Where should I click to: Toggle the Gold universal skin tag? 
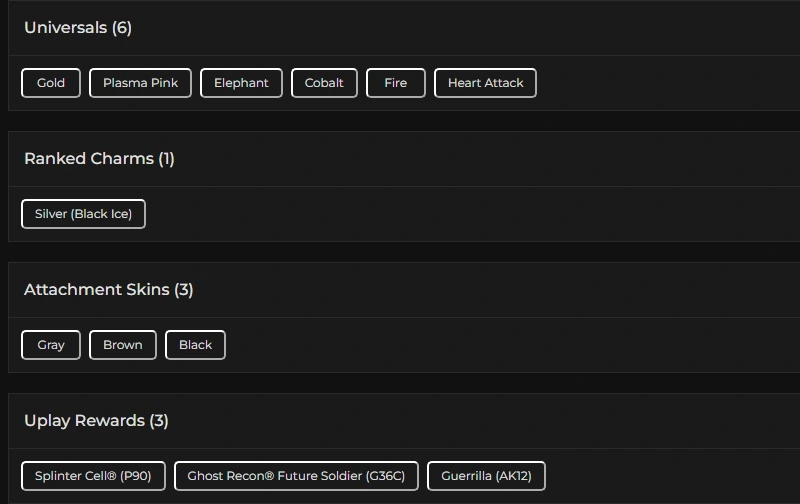click(x=51, y=83)
